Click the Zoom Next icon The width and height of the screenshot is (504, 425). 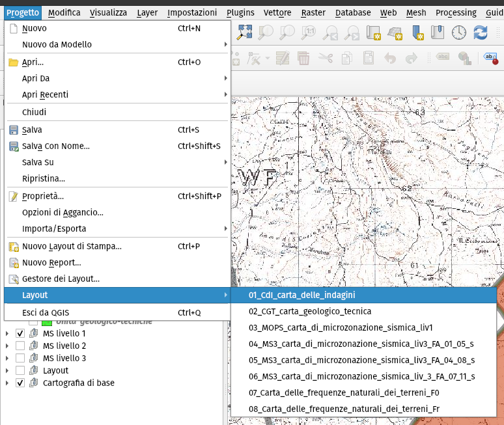point(352,33)
